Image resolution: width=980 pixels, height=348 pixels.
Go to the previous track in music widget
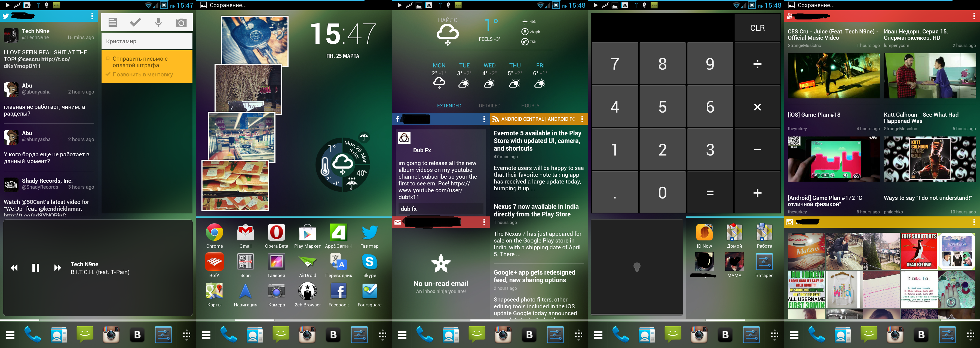(x=14, y=268)
